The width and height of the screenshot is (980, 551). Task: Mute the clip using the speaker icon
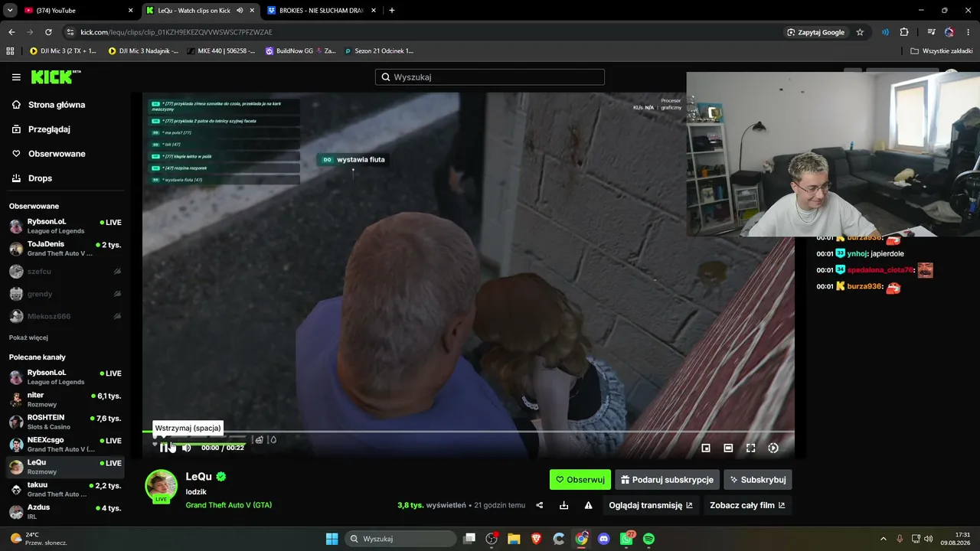tap(186, 448)
